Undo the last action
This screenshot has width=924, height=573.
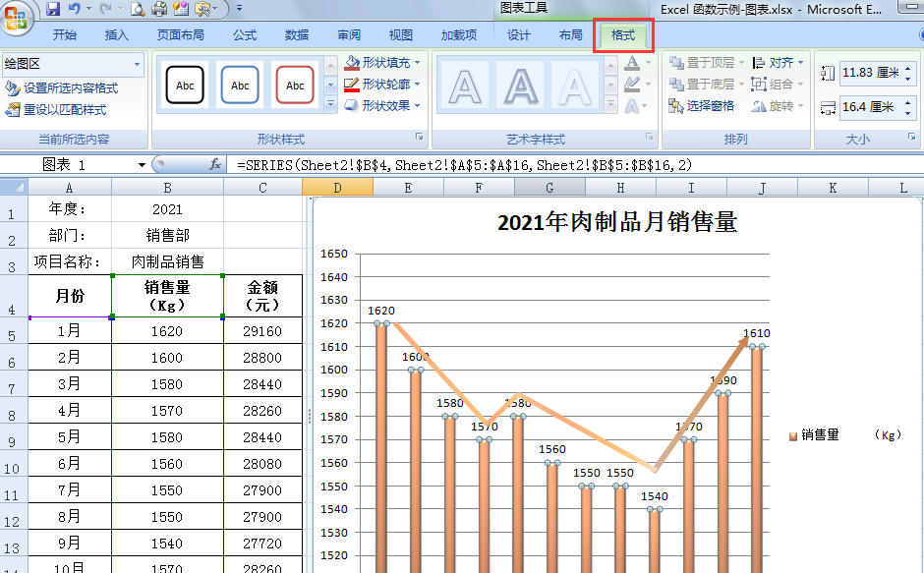click(x=75, y=9)
